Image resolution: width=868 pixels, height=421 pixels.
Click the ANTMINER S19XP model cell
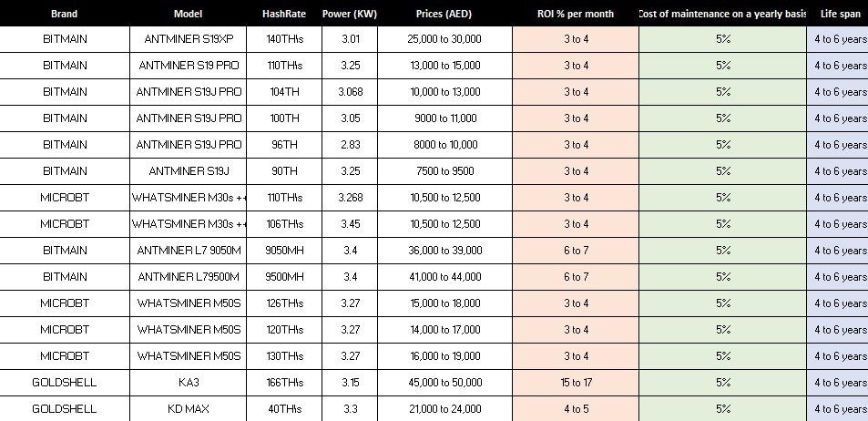click(189, 39)
